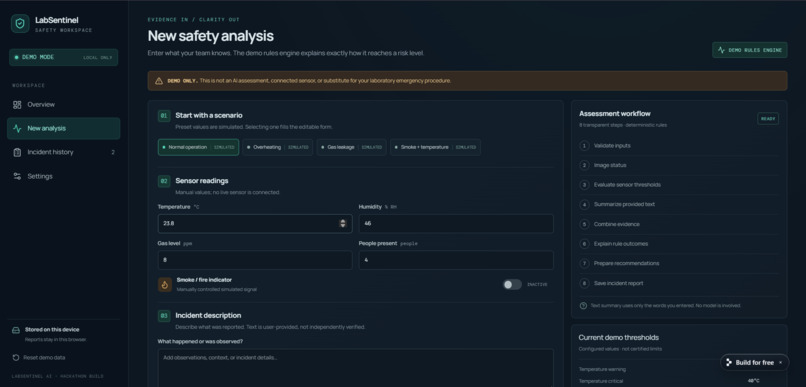Click the Stored on this device drive icon
Viewport: 806px width, 387px height.
click(x=16, y=330)
